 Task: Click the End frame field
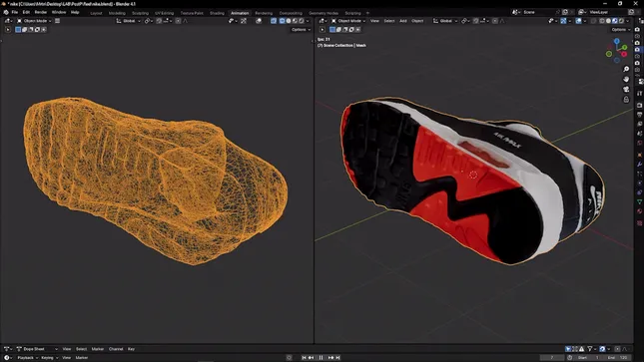617,357
